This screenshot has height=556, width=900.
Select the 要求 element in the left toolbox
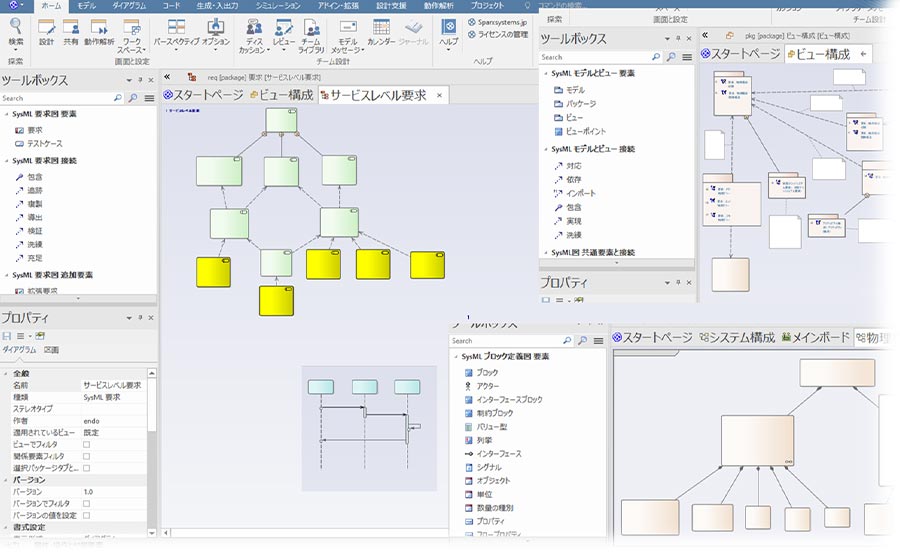[35, 130]
